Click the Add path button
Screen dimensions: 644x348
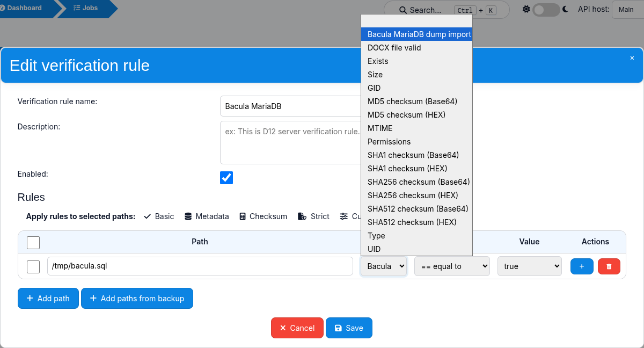(x=48, y=299)
